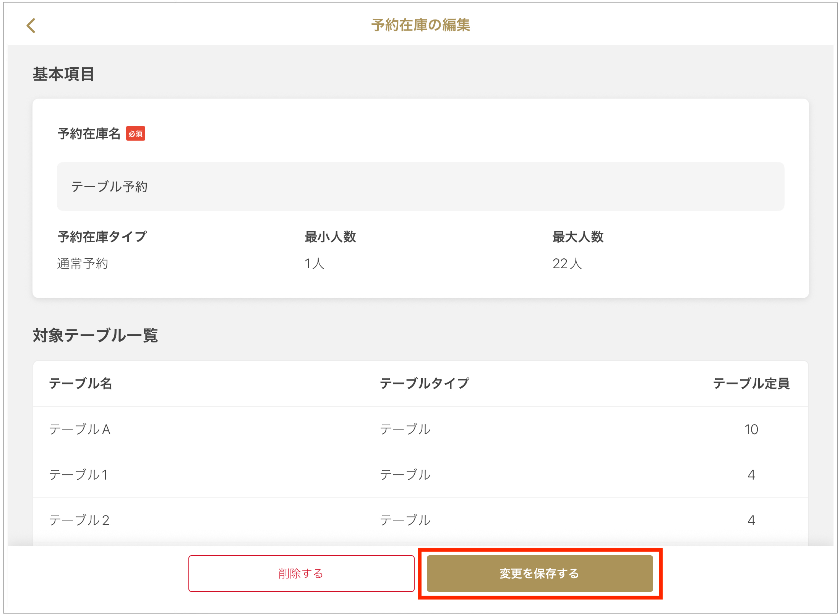Screen dimensions: 840x616
Task: Select the テーブル1 row name
Action: point(79,475)
